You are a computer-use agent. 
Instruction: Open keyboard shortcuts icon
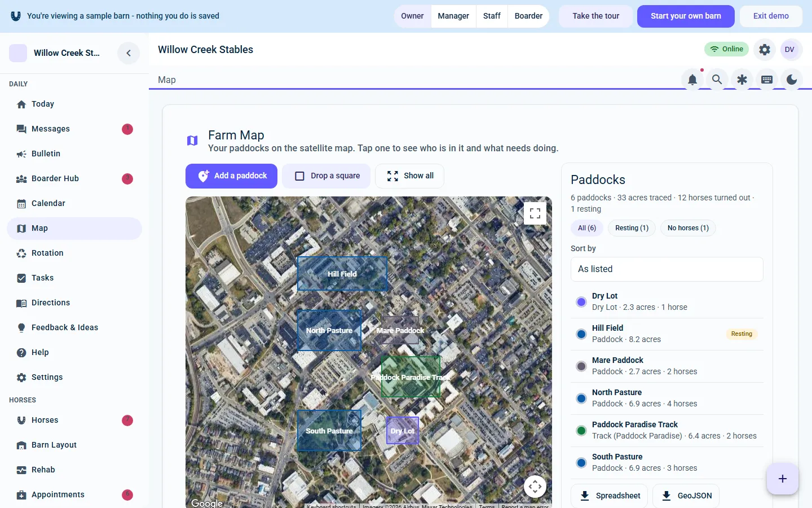(767, 80)
